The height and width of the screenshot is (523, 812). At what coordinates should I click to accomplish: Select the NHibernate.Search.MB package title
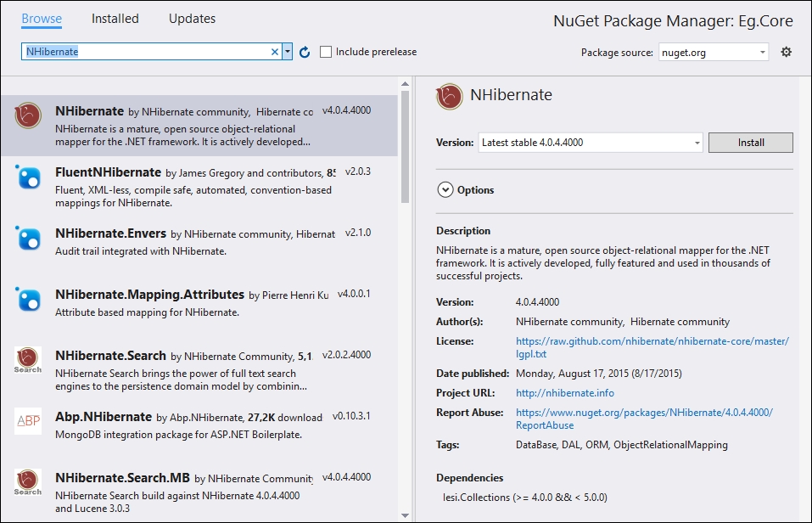(x=123, y=478)
